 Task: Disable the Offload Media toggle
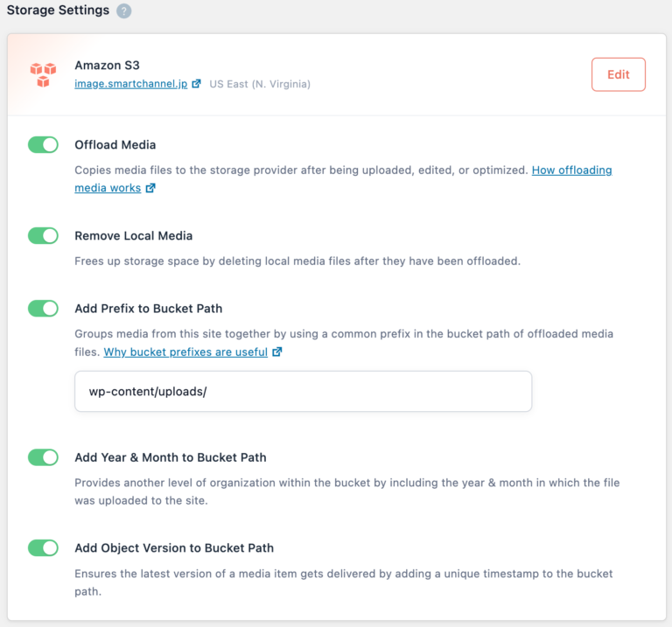[43, 144]
